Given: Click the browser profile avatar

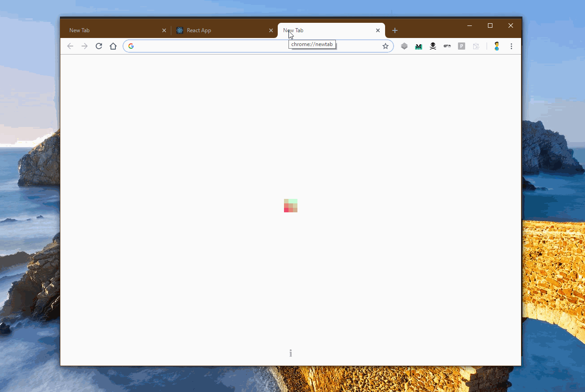Looking at the screenshot, I should (496, 46).
